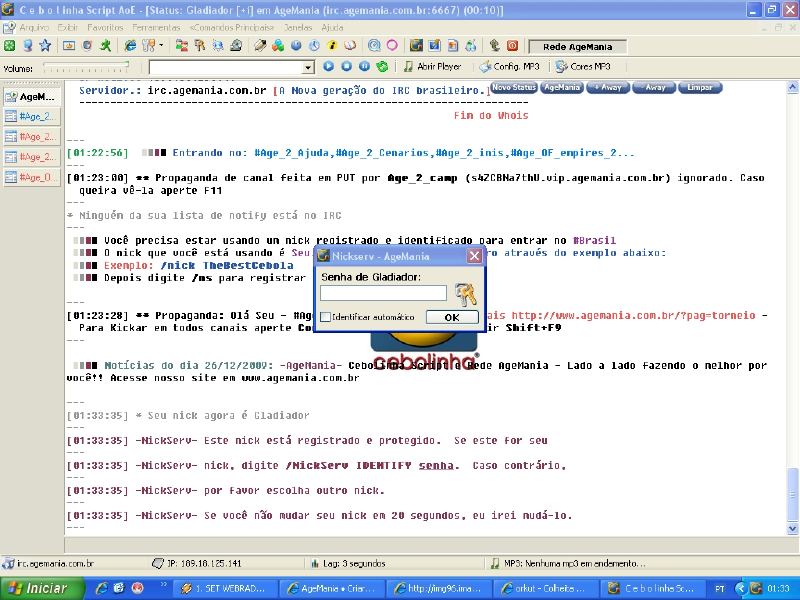The width and height of the screenshot is (800, 600).
Task: Open the Janelas menu
Action: [298, 28]
